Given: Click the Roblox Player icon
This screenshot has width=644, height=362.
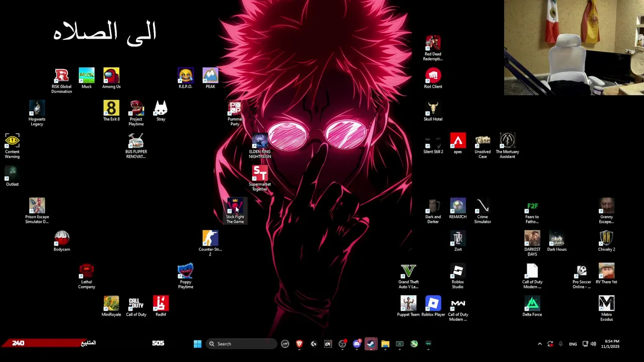Looking at the screenshot, I should point(433,307).
